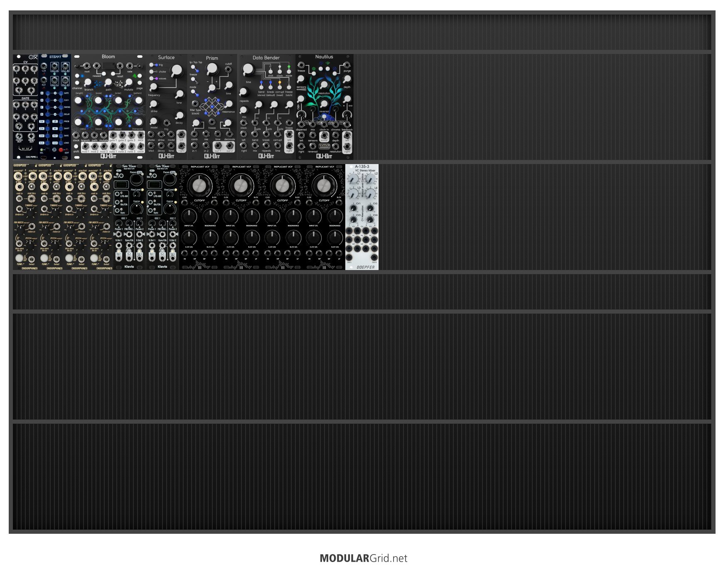The image size is (728, 567).
Task: Click the Doepfer L4 level knob
Action: (x=370, y=194)
